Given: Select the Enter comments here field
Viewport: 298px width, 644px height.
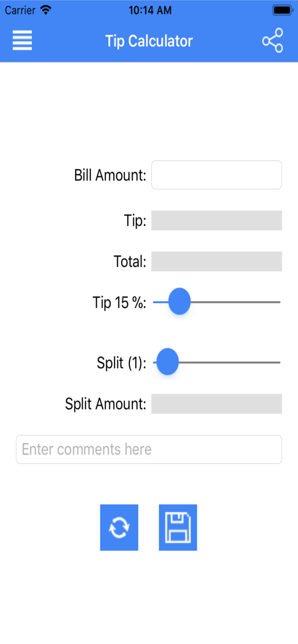Looking at the screenshot, I should (149, 449).
